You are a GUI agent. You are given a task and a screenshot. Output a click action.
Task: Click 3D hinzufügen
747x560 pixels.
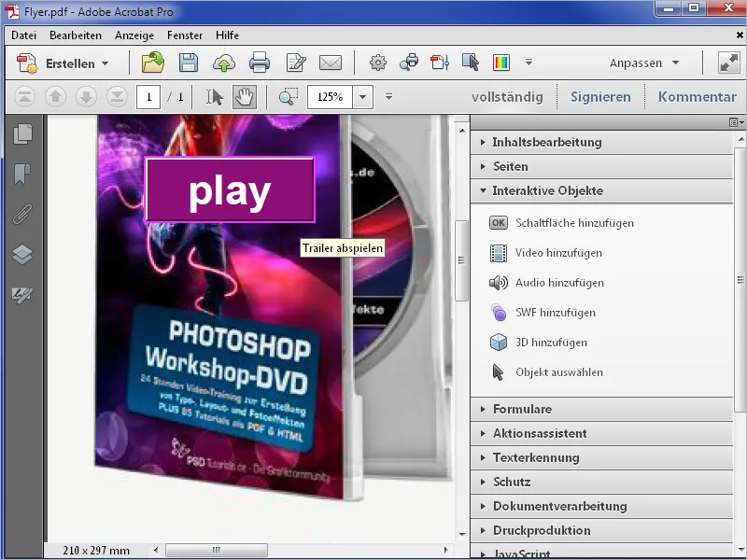click(539, 343)
